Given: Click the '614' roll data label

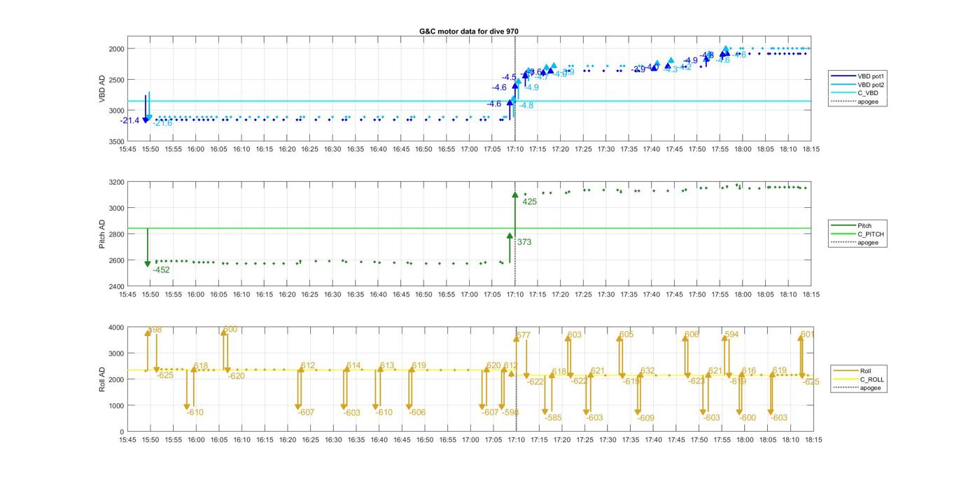Looking at the screenshot, I should click(354, 366).
